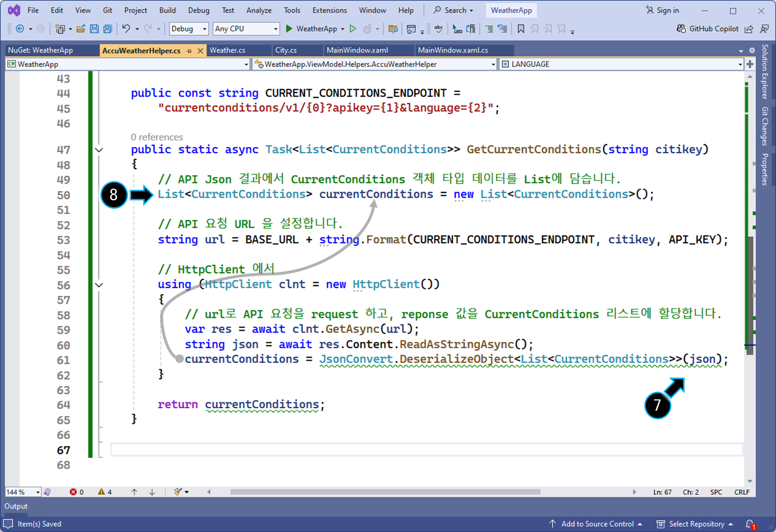Click the horizontal scrollbar thumb in the editor

pos(385,491)
